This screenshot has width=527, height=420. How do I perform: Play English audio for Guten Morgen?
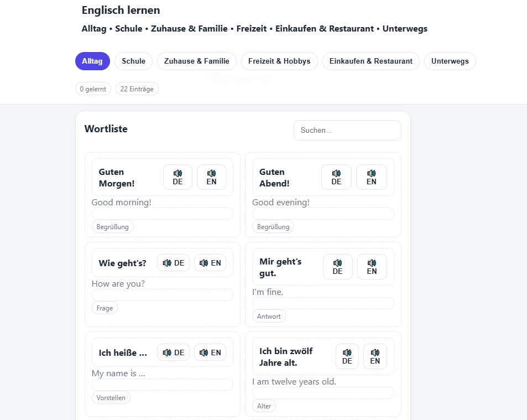211,177
